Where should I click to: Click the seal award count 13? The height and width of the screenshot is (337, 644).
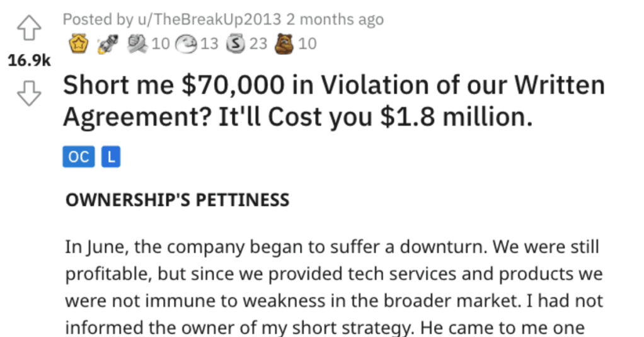pyautogui.click(x=209, y=43)
